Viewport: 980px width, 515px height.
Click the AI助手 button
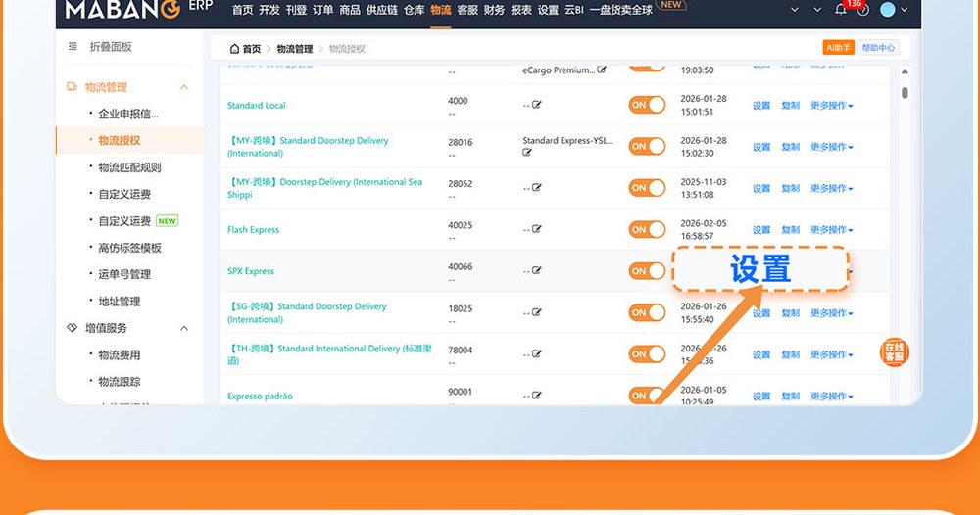click(x=838, y=47)
